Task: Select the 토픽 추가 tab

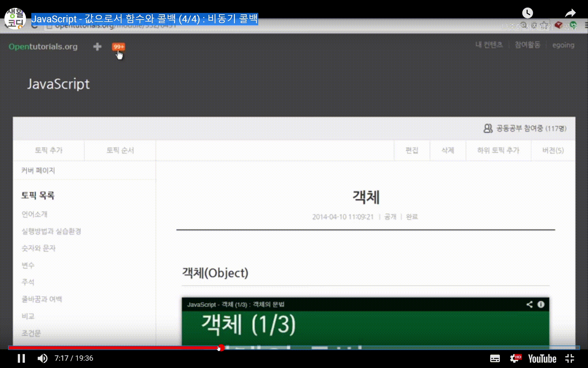Action: coord(49,150)
